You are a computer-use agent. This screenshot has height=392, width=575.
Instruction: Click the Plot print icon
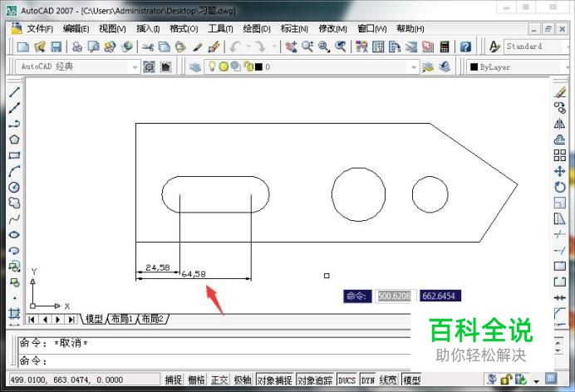pos(77,47)
